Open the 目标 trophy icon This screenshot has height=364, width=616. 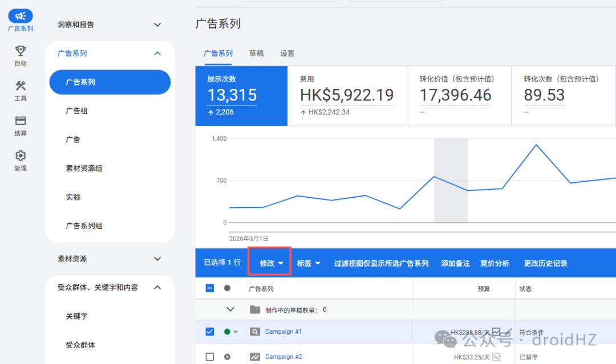click(21, 51)
